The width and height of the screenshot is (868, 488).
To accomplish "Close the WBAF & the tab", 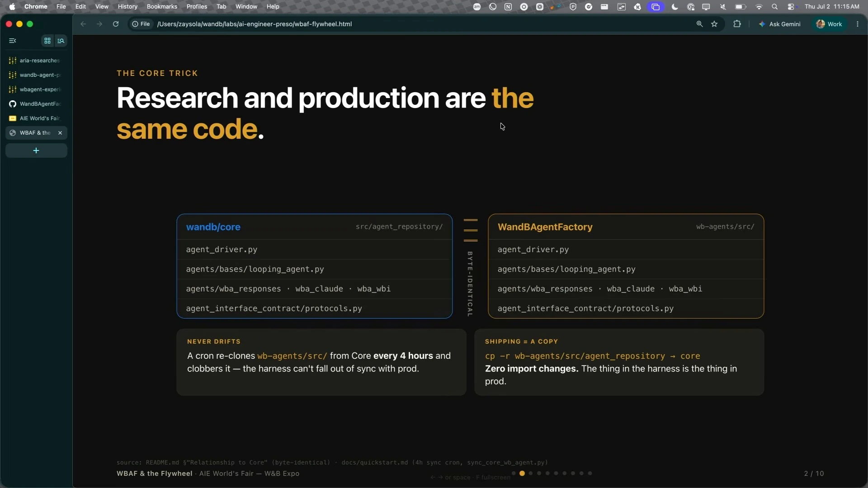I will click(60, 133).
